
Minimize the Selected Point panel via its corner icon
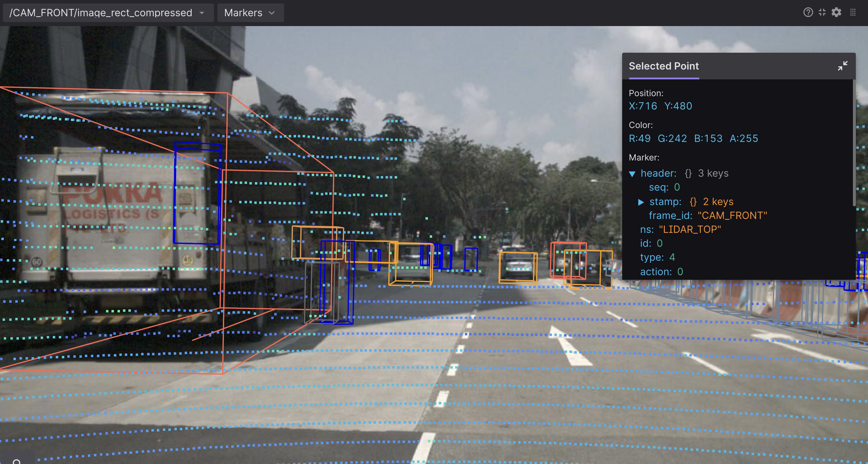842,66
